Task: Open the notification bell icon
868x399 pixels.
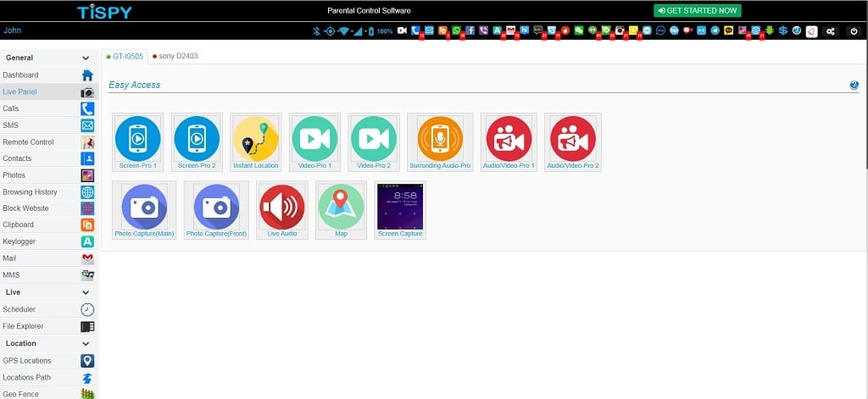Action: click(x=811, y=31)
